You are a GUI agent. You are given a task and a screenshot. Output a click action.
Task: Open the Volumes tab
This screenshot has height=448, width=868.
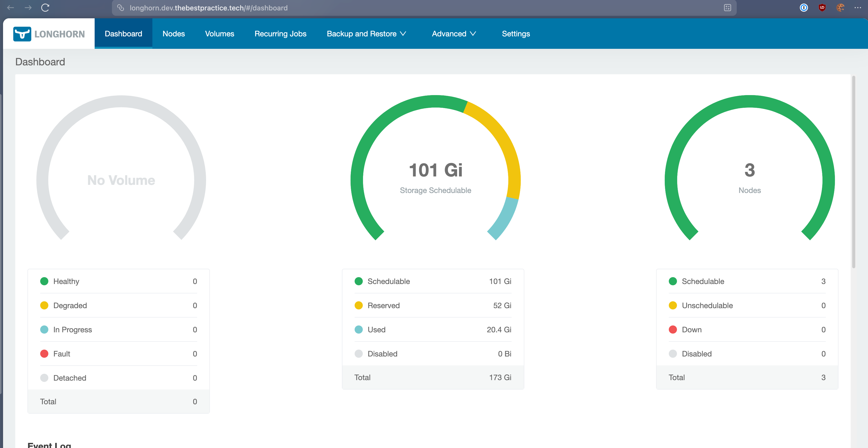tap(219, 34)
